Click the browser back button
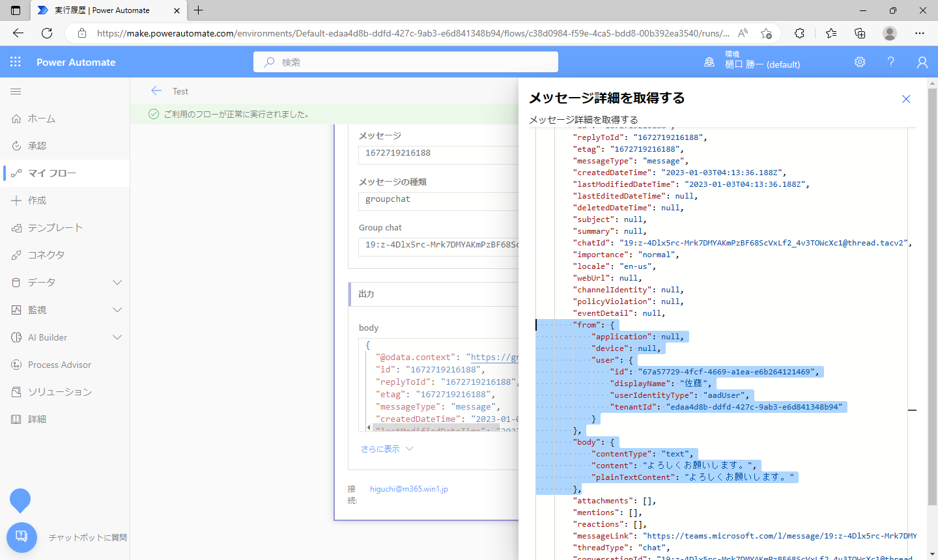This screenshot has height=560, width=938. 18,33
